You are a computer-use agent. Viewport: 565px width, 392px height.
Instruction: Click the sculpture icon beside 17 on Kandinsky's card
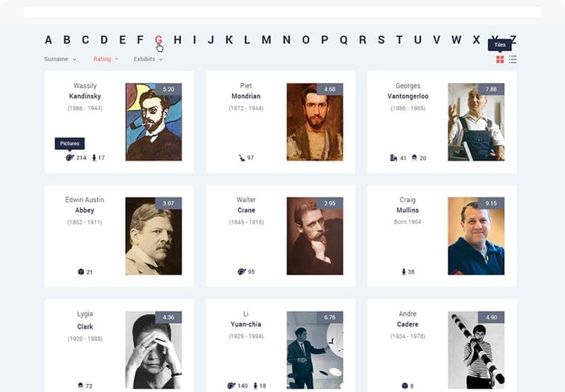coord(94,157)
